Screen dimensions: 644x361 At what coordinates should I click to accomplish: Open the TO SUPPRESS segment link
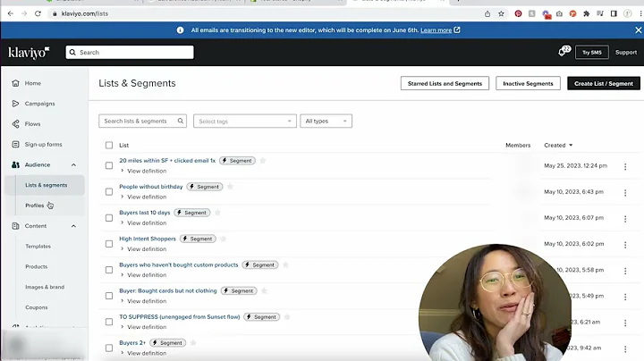coord(180,316)
